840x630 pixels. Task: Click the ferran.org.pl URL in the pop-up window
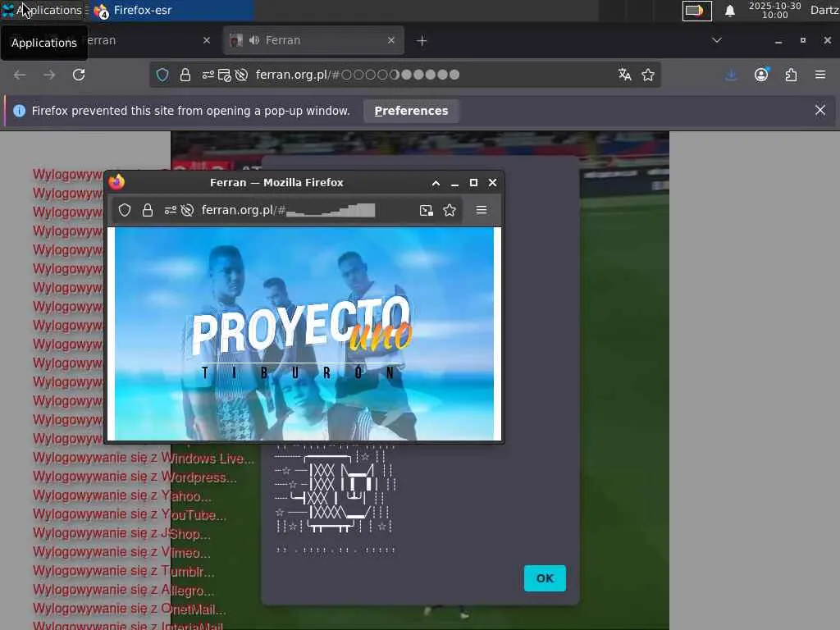[288, 210]
